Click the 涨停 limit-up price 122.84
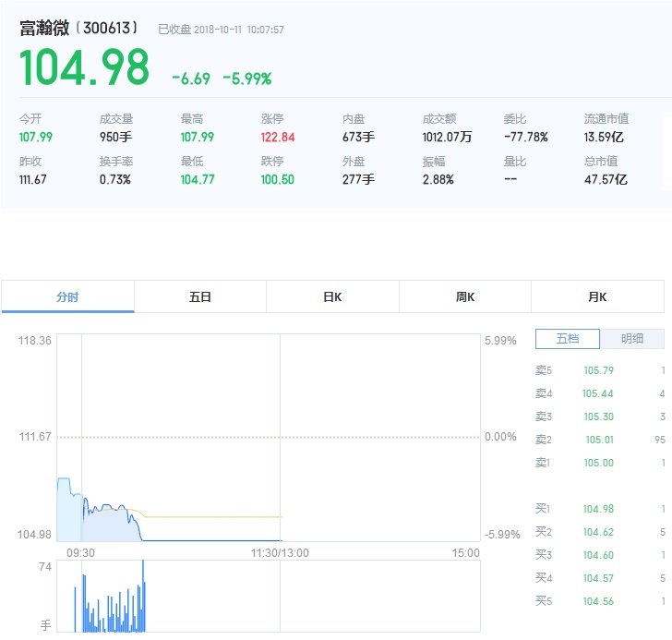 coord(278,137)
